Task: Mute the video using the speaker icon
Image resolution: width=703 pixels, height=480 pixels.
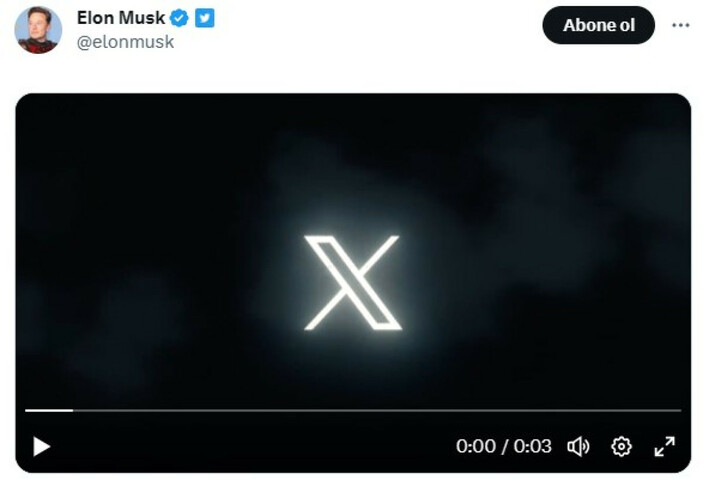Action: pyautogui.click(x=578, y=446)
